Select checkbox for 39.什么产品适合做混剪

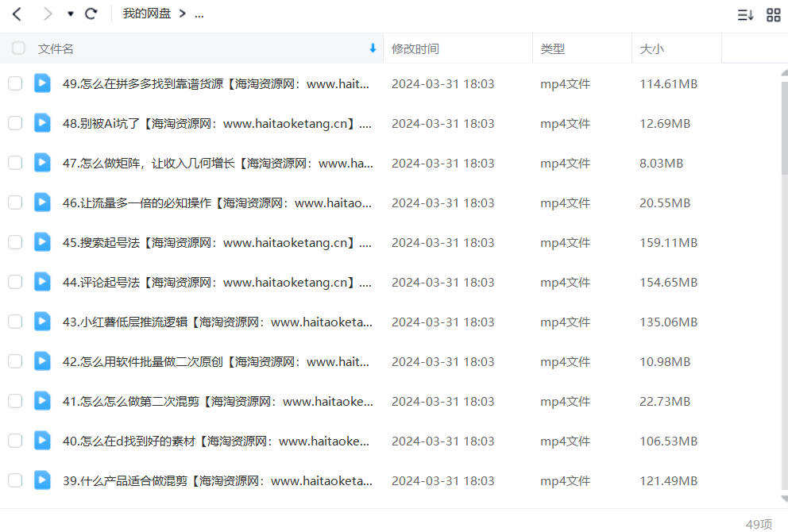[x=15, y=480]
